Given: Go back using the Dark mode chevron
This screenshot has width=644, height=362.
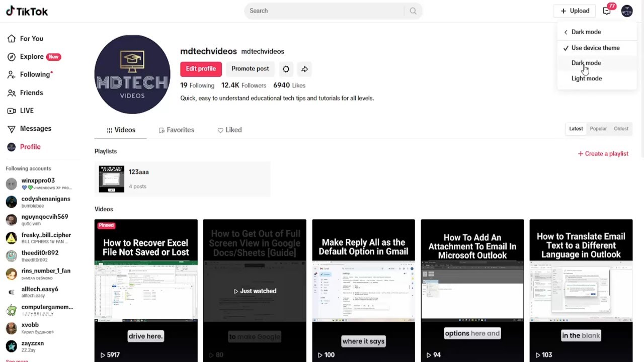Looking at the screenshot, I should point(566,32).
